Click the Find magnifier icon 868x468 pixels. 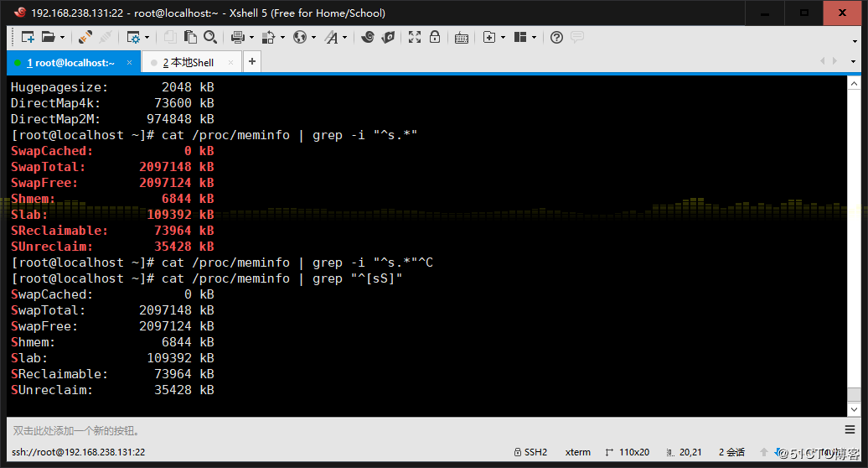coord(210,37)
